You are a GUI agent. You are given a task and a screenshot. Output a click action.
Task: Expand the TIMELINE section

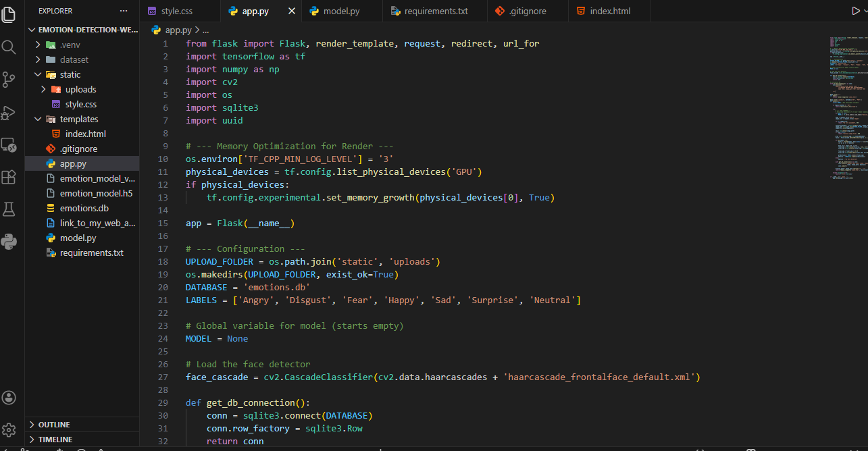pos(55,439)
